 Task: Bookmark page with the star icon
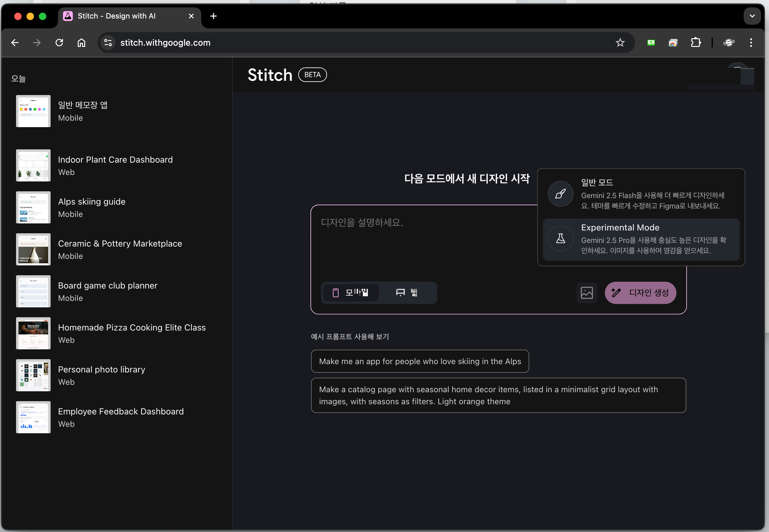(x=620, y=43)
